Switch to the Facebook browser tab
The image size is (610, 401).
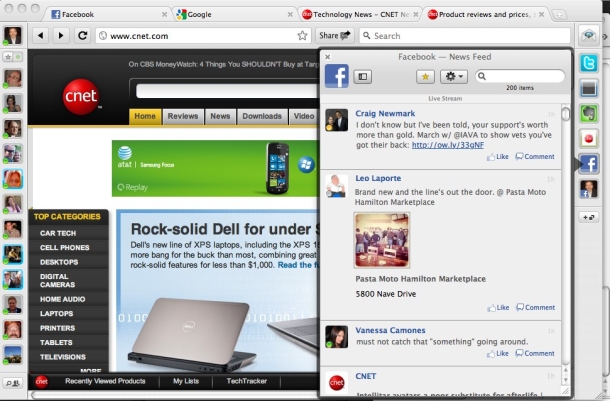[x=108, y=14]
